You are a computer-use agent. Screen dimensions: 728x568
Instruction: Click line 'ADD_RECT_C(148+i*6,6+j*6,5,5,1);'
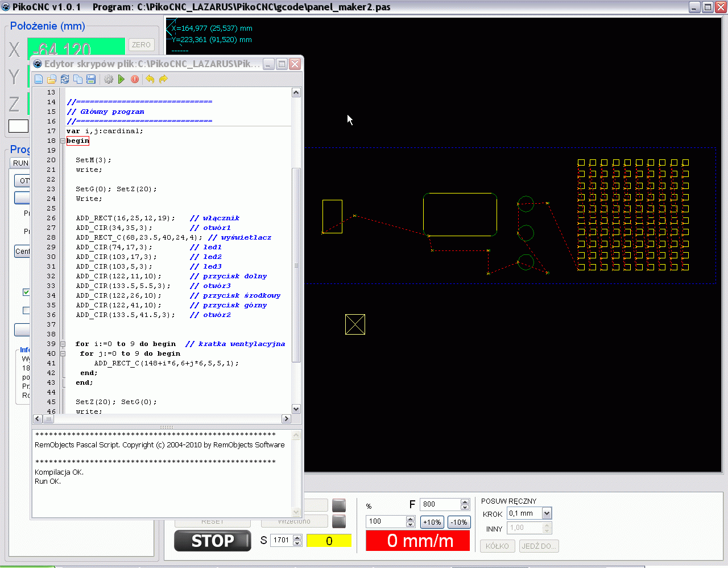pos(167,363)
